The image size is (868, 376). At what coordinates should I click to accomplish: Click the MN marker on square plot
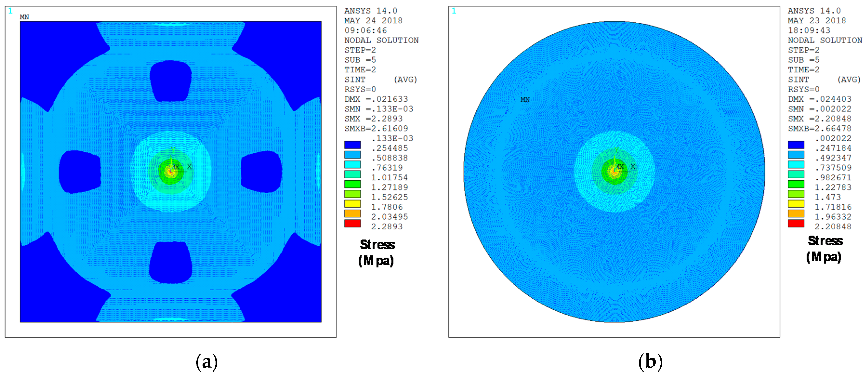tap(24, 17)
